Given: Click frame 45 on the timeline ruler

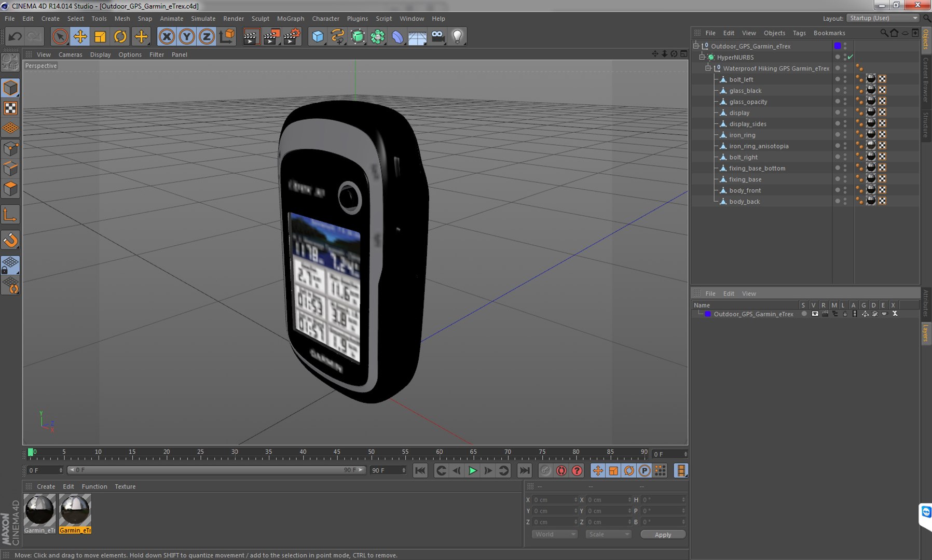Looking at the screenshot, I should coord(337,453).
